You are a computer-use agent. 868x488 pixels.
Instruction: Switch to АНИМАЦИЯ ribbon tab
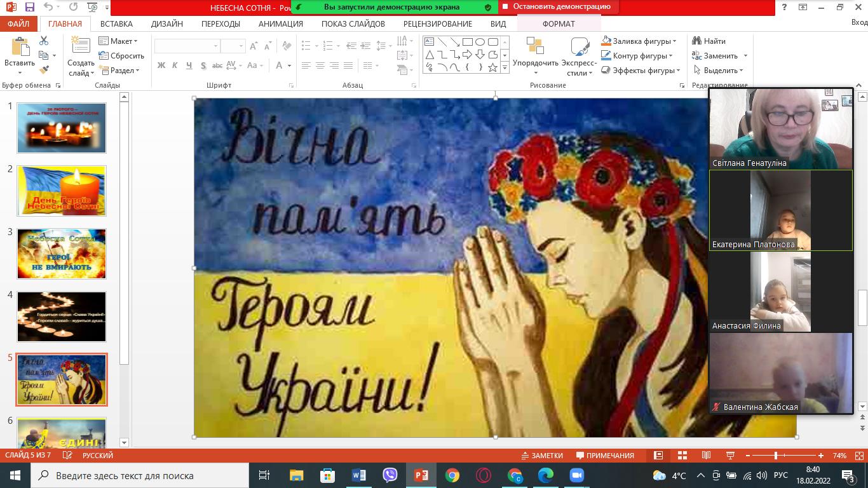(x=281, y=24)
